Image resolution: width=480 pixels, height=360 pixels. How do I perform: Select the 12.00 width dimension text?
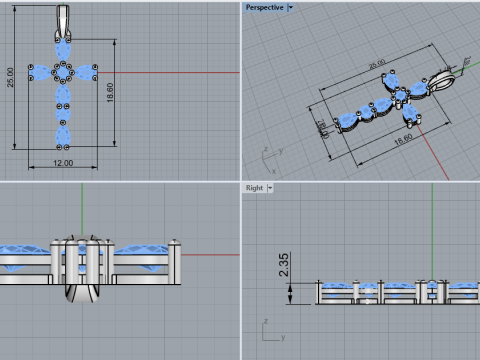point(63,163)
